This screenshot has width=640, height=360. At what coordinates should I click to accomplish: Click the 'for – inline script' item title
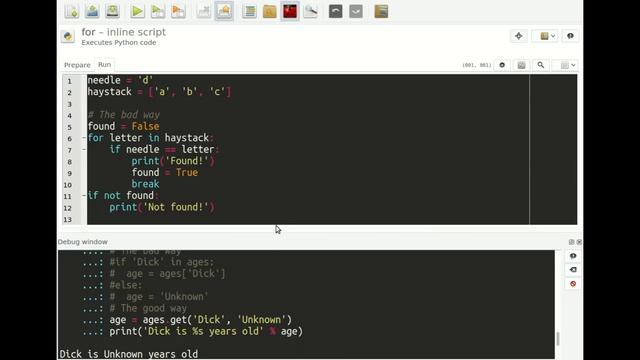[123, 32]
